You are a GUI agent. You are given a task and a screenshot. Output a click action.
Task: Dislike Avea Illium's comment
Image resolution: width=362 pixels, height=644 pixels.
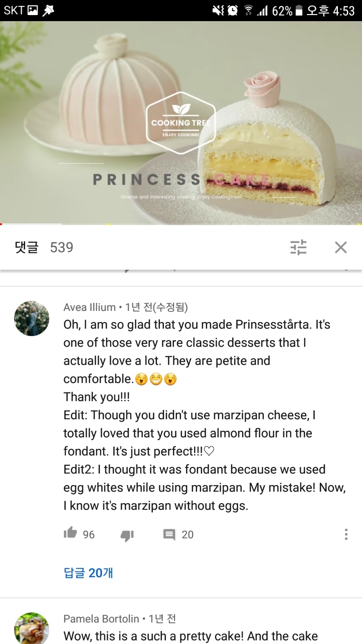click(x=127, y=535)
